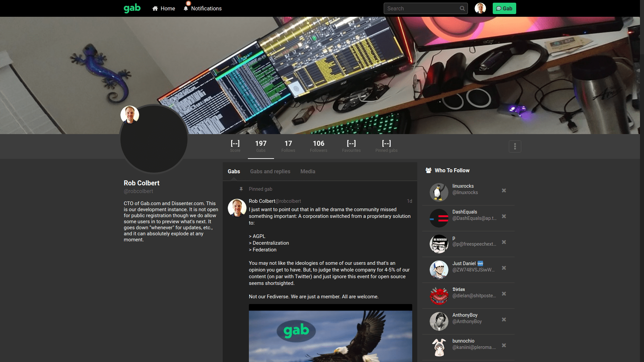Go to Home via house icon
Image resolution: width=644 pixels, height=362 pixels.
click(x=155, y=8)
